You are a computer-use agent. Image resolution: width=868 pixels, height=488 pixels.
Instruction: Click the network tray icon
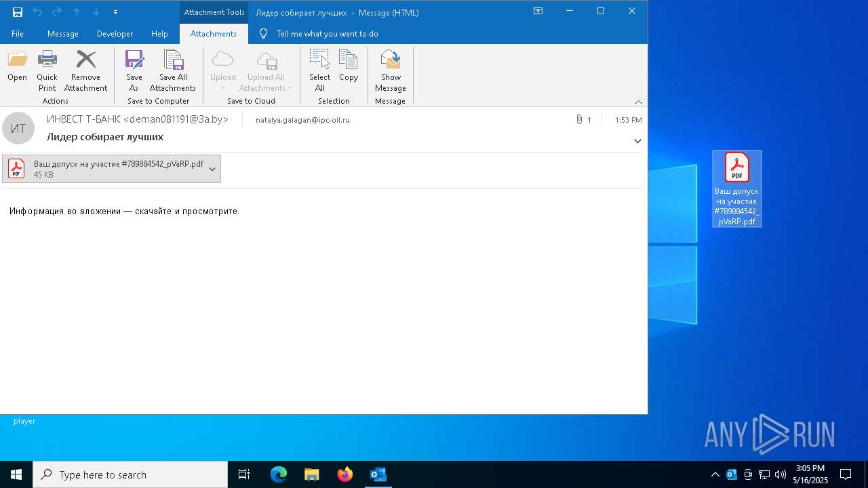tap(764, 474)
